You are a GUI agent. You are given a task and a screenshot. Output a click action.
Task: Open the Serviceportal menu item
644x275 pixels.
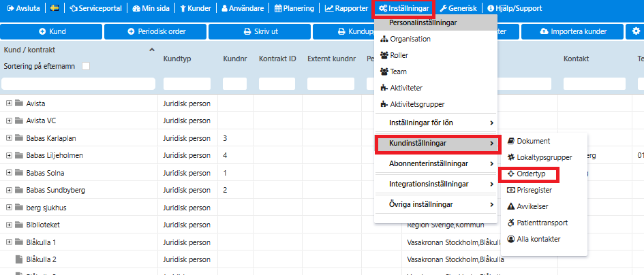95,8
